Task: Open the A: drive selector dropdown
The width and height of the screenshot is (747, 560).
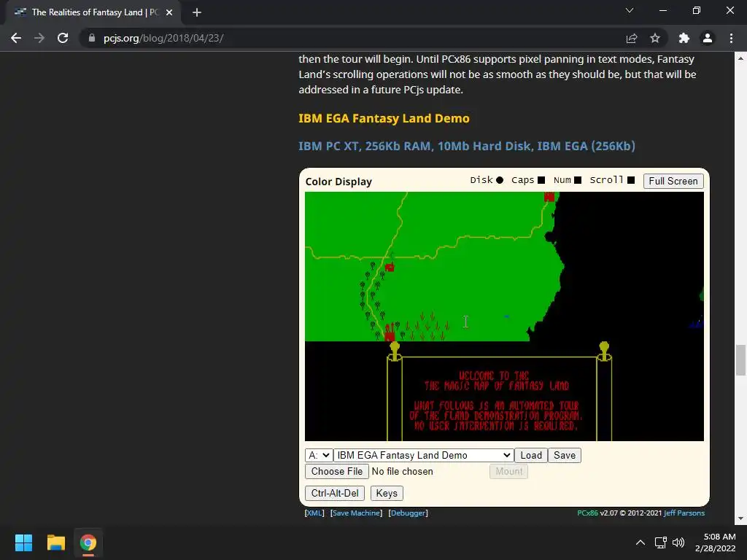Action: 319,455
